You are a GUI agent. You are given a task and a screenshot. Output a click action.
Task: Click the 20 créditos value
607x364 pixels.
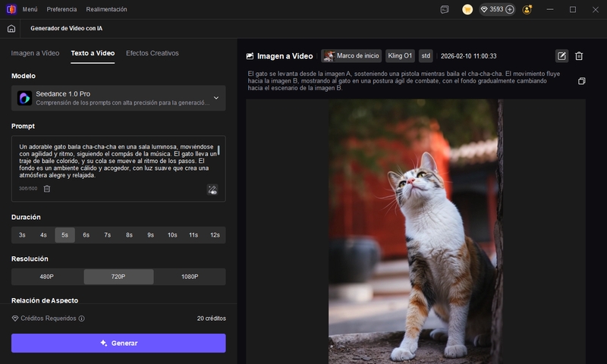[x=212, y=318]
